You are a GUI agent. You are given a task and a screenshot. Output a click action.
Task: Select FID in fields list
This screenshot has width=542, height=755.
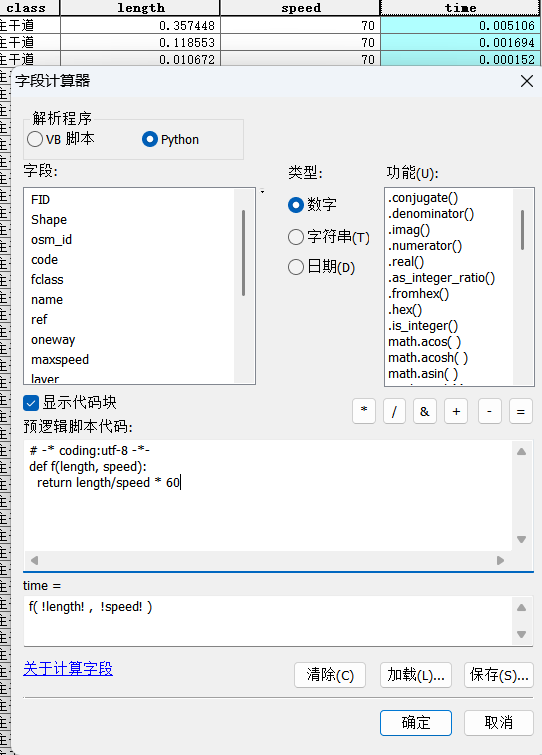click(x=40, y=199)
